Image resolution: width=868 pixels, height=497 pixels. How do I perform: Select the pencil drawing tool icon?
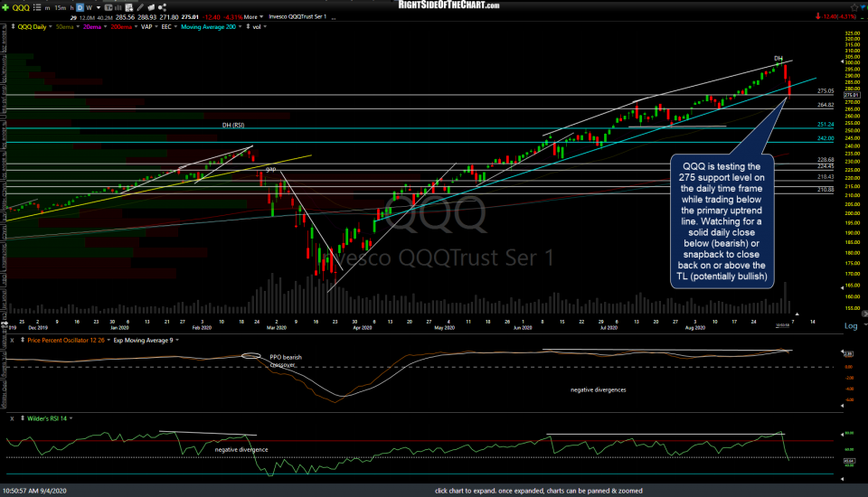[x=141, y=8]
